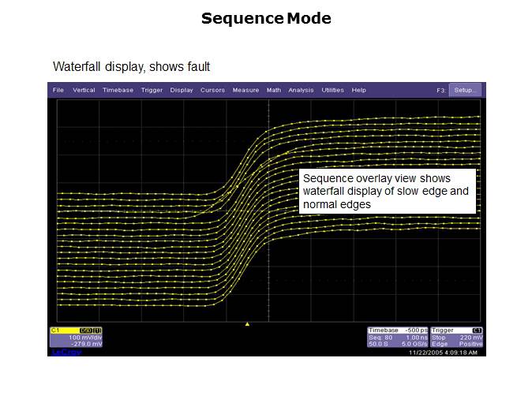Open the Cursors menu

click(212, 91)
